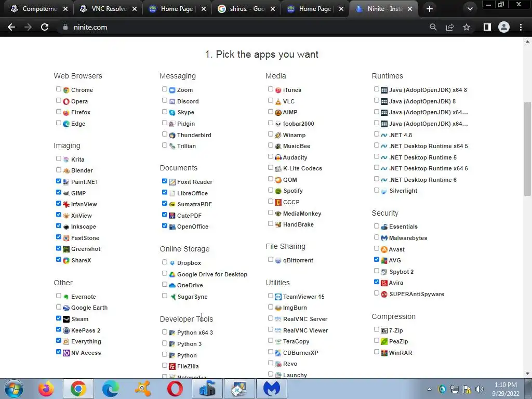Open Opera from the Windows taskbar
This screenshot has height=399, width=532.
(x=175, y=389)
